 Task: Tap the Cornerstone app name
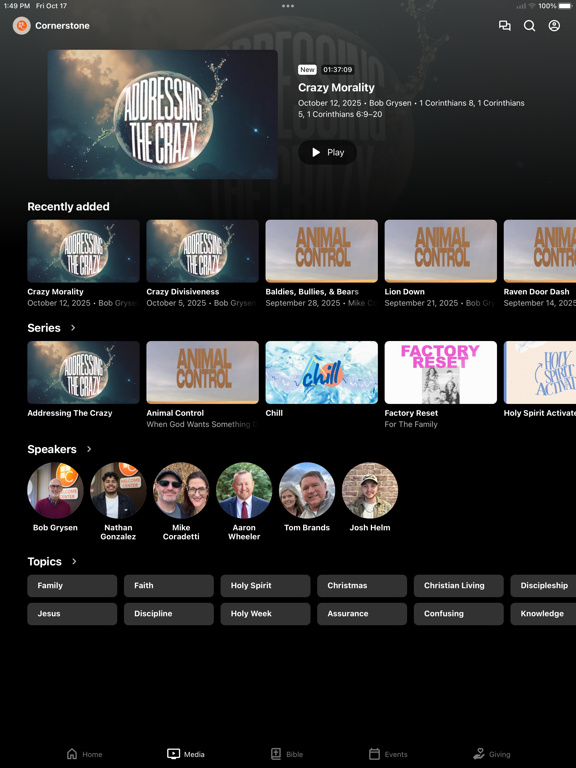click(62, 25)
